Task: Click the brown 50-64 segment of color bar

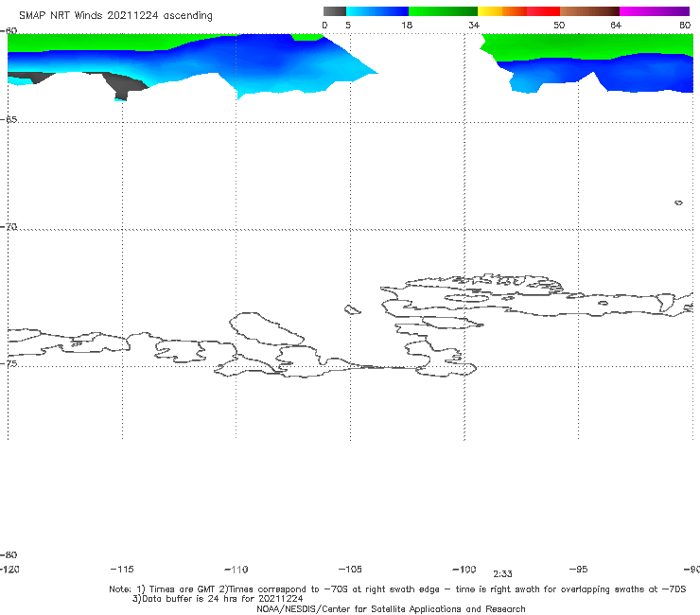Action: tap(589, 11)
